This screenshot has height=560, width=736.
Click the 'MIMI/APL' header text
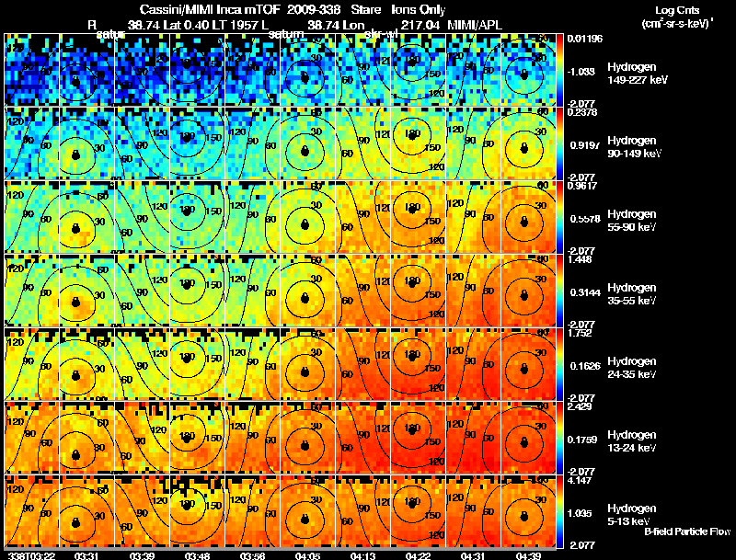[x=475, y=25]
